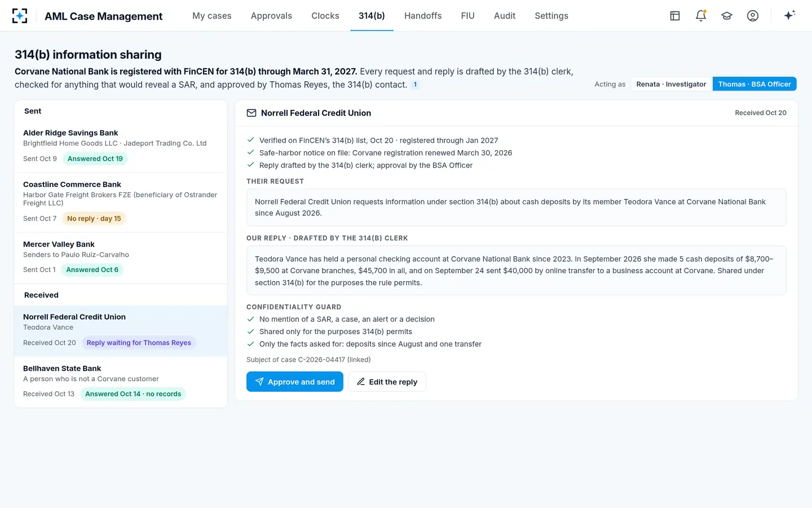Open the Bellhaven State Bank received item

121,382
